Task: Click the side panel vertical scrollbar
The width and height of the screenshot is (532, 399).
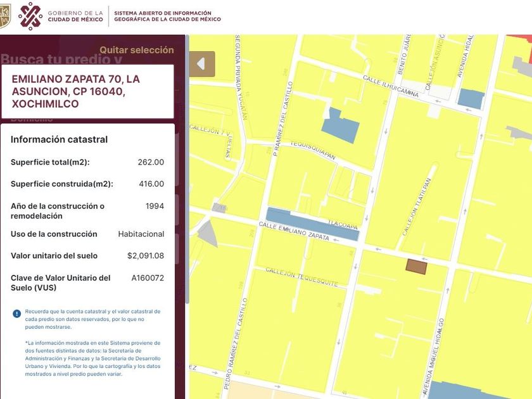Action: pos(187,170)
